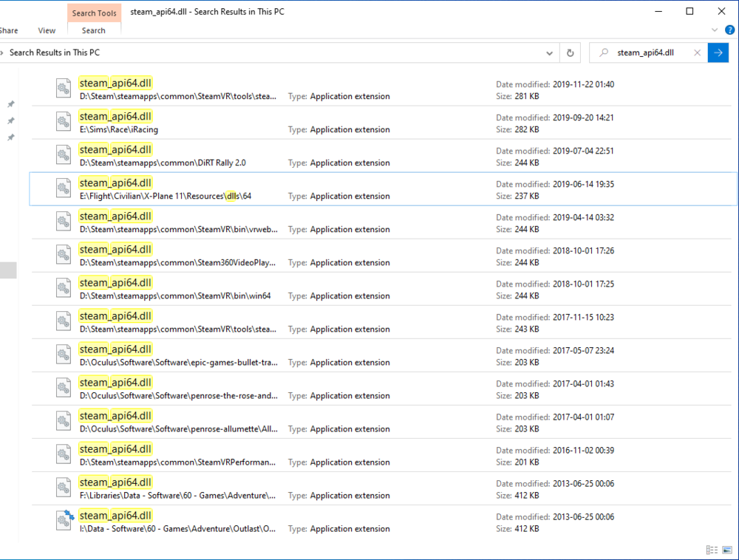Image resolution: width=739 pixels, height=560 pixels.
Task: Click inside the steam_api64.dll search field
Action: pyautogui.click(x=645, y=52)
